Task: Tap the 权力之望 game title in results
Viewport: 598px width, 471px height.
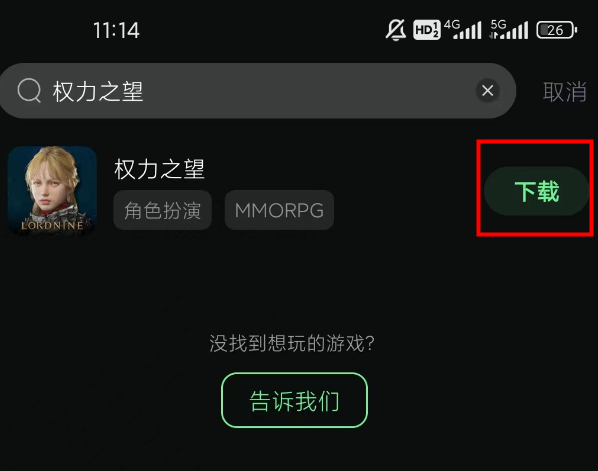Action: [159, 169]
